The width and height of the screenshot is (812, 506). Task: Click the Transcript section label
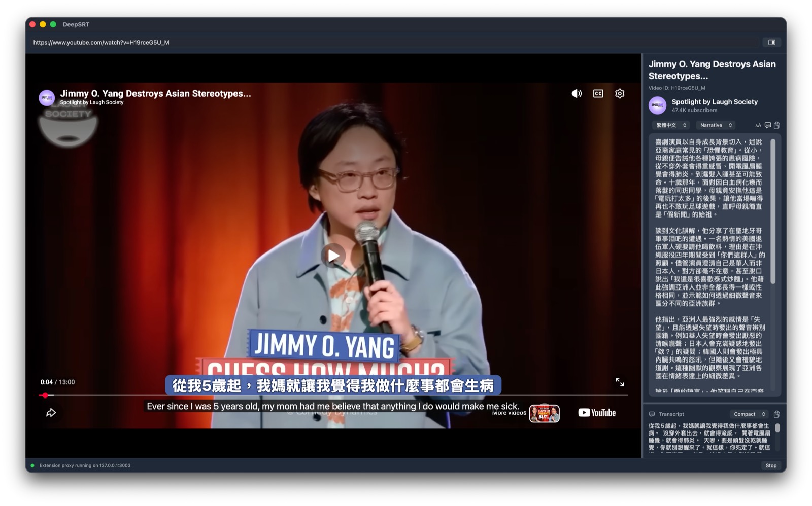(671, 414)
